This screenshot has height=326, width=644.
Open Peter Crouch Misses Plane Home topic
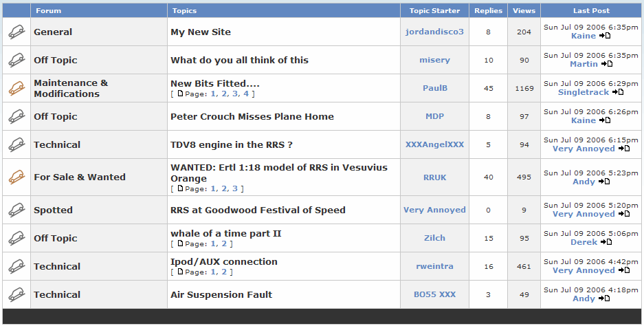click(x=252, y=116)
